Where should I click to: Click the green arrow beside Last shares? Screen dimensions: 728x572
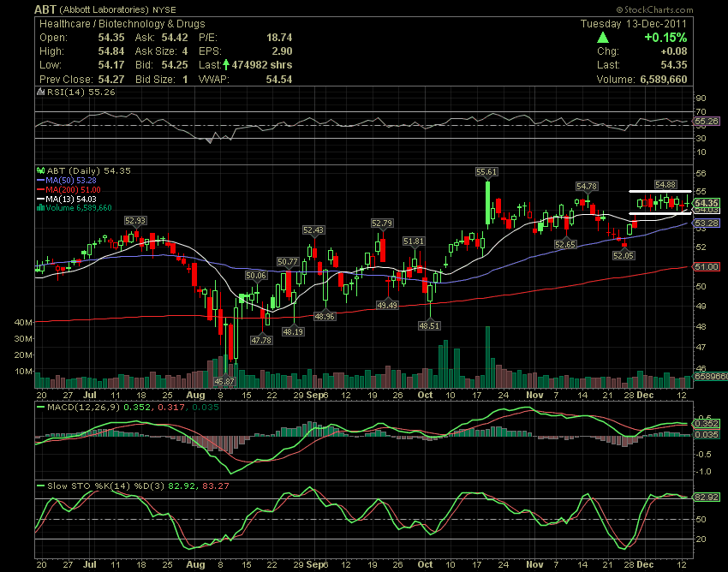pos(226,64)
